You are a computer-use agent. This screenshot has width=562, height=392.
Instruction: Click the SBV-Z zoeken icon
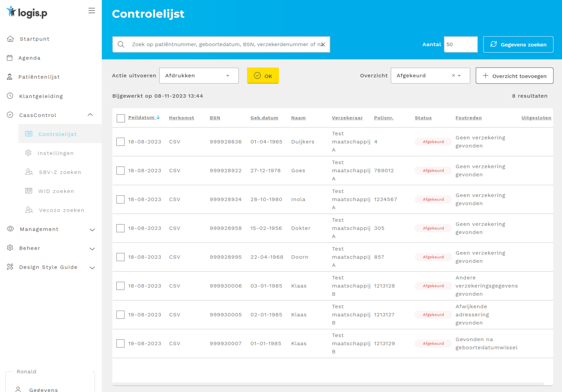29,172
